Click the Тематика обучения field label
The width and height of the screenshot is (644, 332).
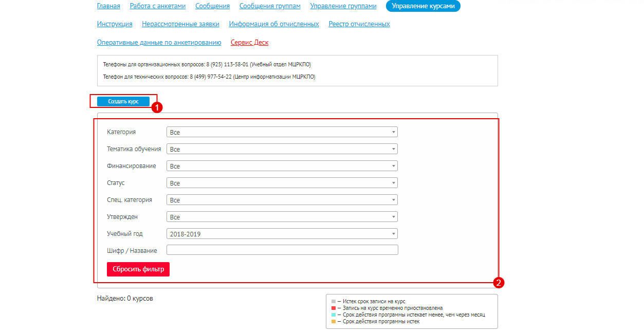(134, 149)
